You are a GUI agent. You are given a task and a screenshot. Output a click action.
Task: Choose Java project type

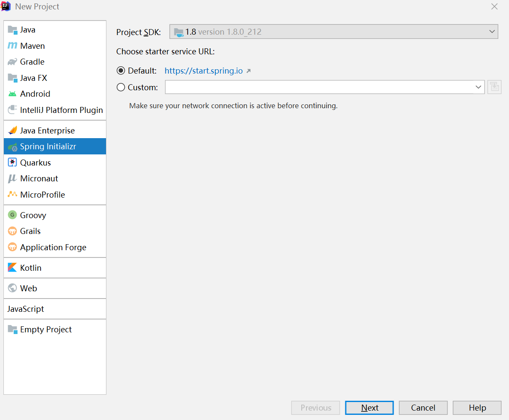click(x=55, y=30)
